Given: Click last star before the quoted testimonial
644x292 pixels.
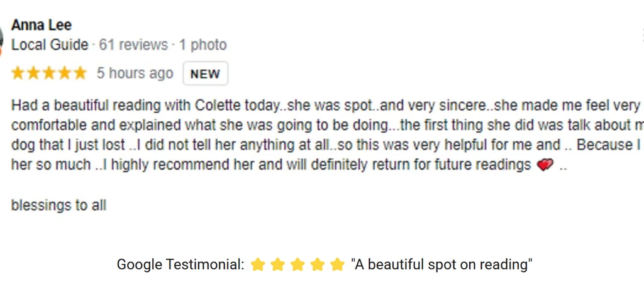Looking at the screenshot, I should click(338, 265).
